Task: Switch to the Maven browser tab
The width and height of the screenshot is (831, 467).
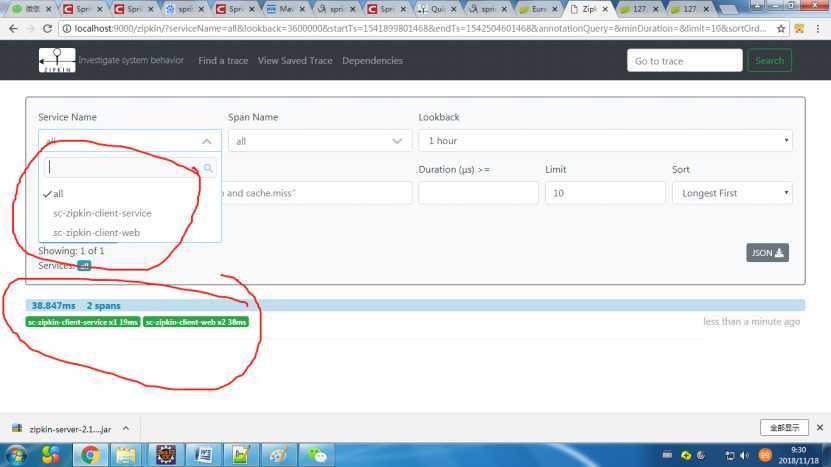Action: 286,9
